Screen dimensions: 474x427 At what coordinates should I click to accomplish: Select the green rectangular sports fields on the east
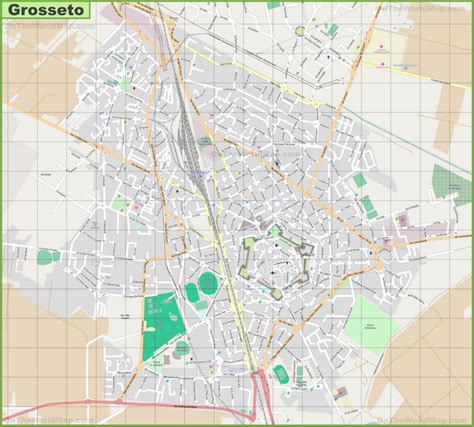pos(369,207)
